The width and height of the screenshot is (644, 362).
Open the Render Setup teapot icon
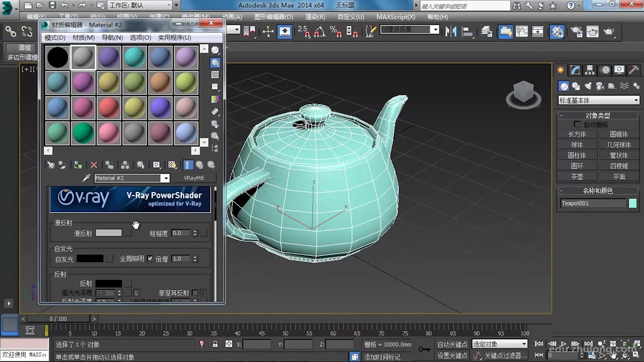[578, 32]
